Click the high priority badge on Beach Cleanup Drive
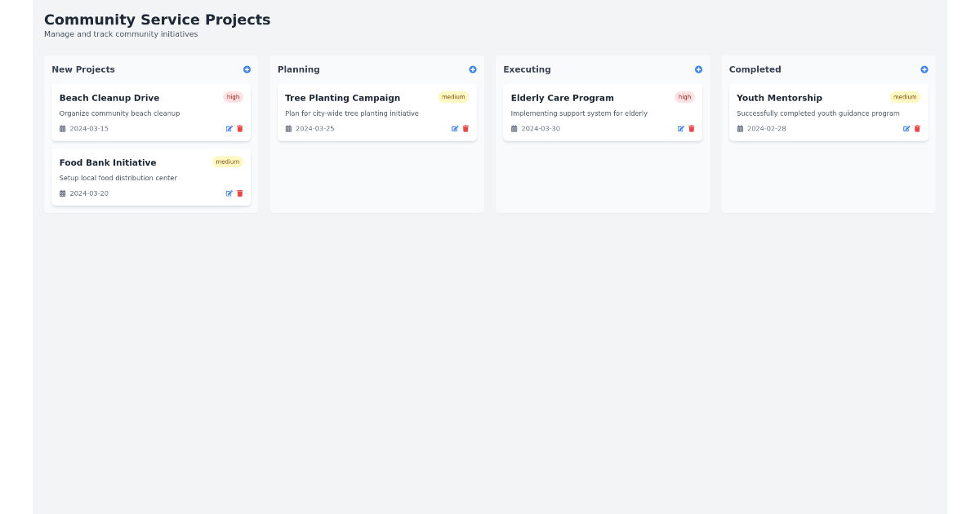The height and width of the screenshot is (514, 980). pyautogui.click(x=233, y=96)
